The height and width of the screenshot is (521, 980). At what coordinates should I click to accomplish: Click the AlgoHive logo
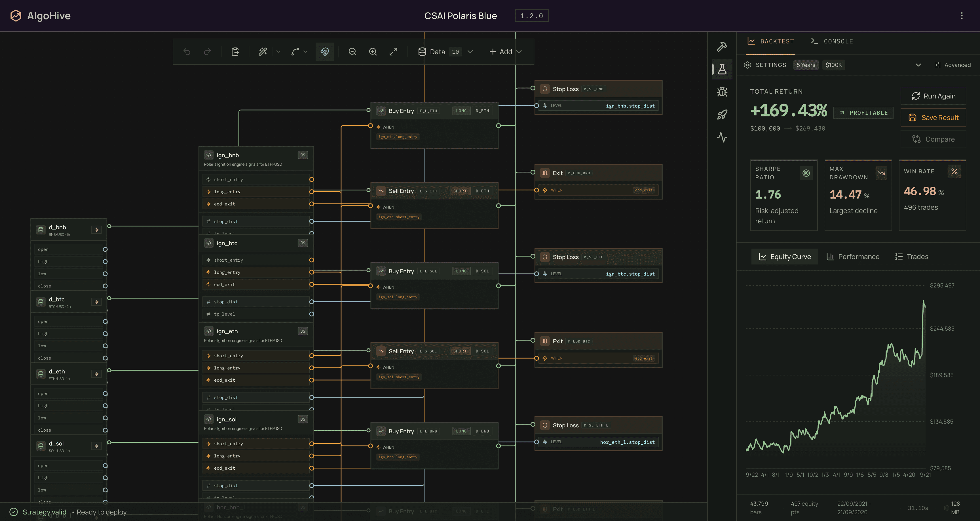click(40, 16)
